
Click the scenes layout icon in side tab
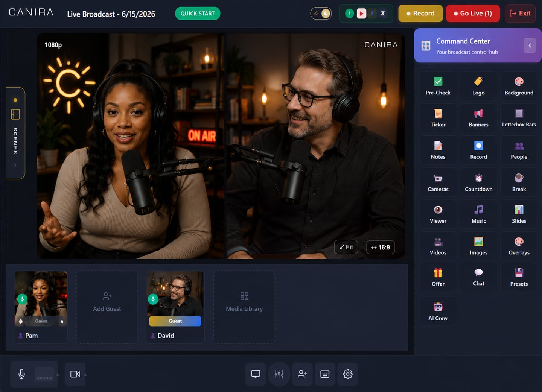tap(15, 114)
